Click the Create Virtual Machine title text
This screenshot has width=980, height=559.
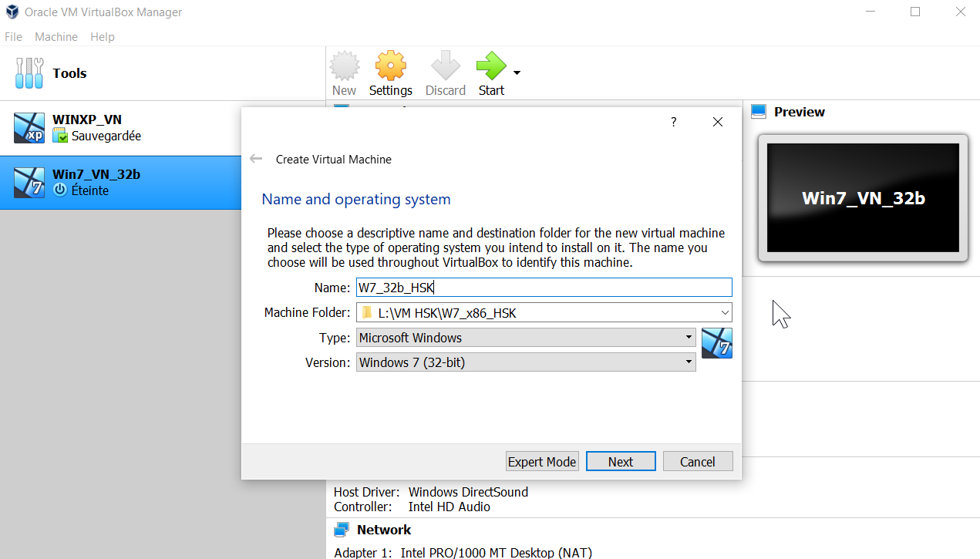[x=334, y=160]
